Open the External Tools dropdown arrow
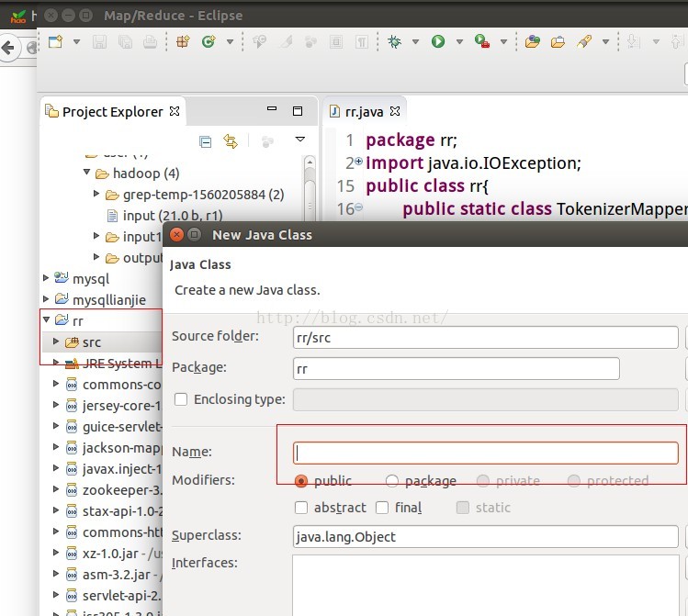688x616 pixels. (503, 41)
